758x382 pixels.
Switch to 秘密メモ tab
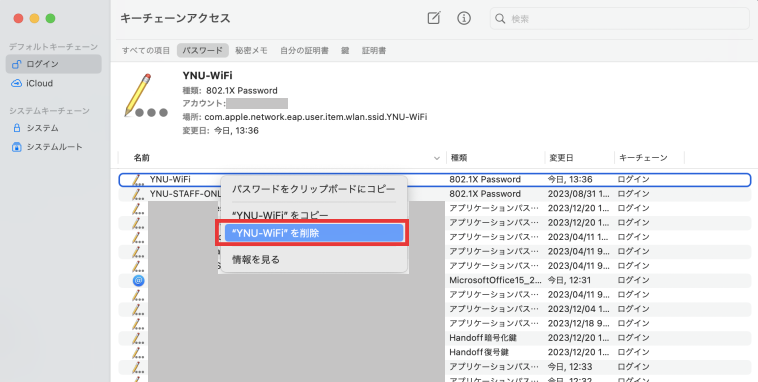click(251, 50)
